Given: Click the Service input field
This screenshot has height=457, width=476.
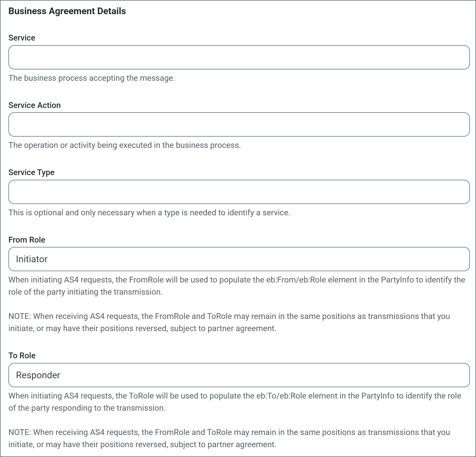Looking at the screenshot, I should 239,57.
